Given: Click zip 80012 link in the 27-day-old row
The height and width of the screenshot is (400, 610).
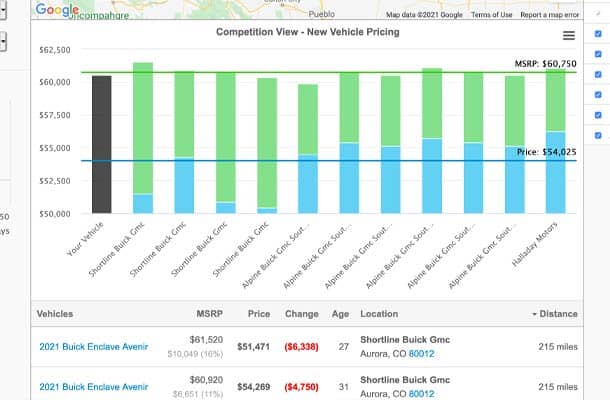Looking at the screenshot, I should (x=421, y=354).
